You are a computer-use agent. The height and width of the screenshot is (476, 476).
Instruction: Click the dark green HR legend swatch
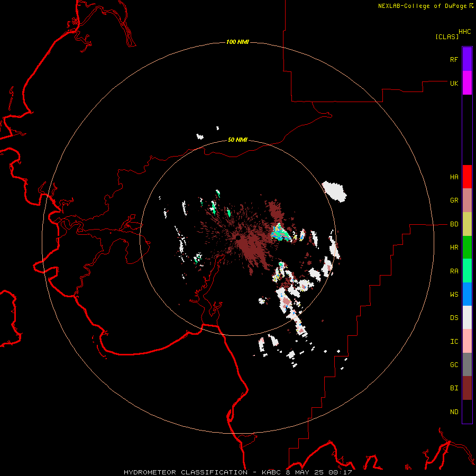coord(467,248)
